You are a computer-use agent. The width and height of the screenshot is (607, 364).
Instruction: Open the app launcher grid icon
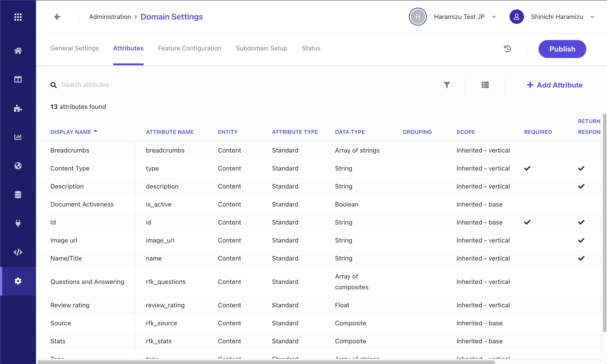point(18,17)
